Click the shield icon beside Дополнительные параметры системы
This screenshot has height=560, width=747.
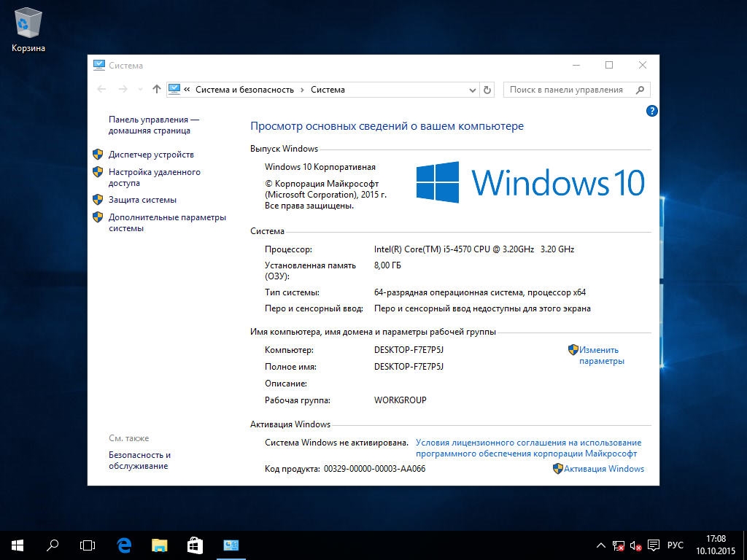pos(98,217)
